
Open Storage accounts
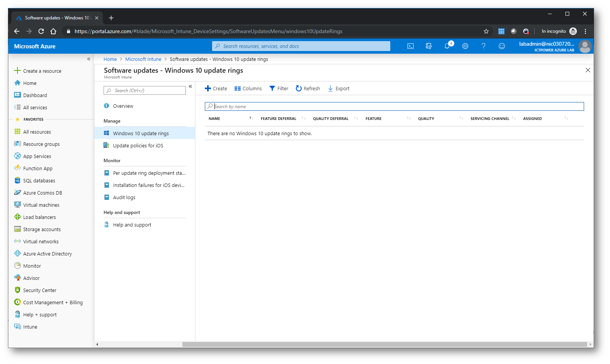38,229
